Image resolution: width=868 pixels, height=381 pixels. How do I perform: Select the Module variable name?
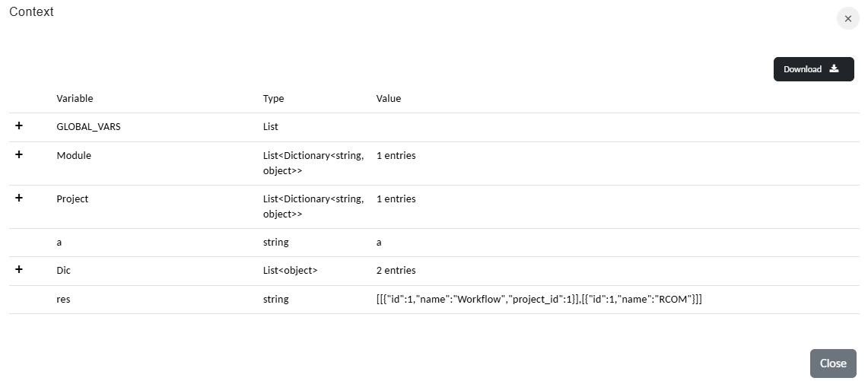pyautogui.click(x=74, y=155)
